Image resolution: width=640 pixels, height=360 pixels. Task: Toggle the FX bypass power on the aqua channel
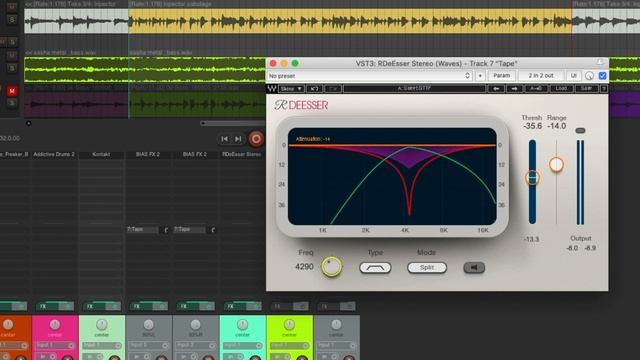(254, 306)
